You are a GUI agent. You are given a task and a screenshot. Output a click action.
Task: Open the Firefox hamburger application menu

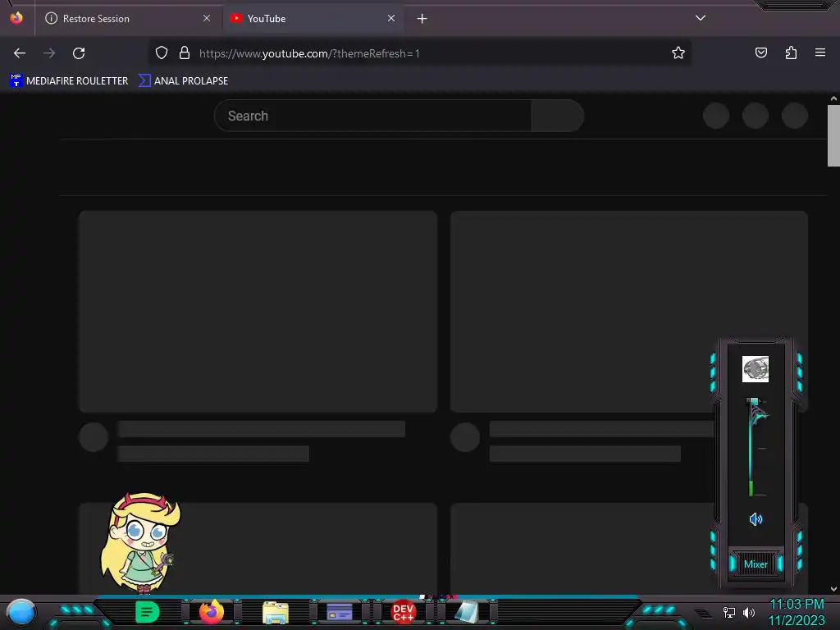pyautogui.click(x=820, y=52)
